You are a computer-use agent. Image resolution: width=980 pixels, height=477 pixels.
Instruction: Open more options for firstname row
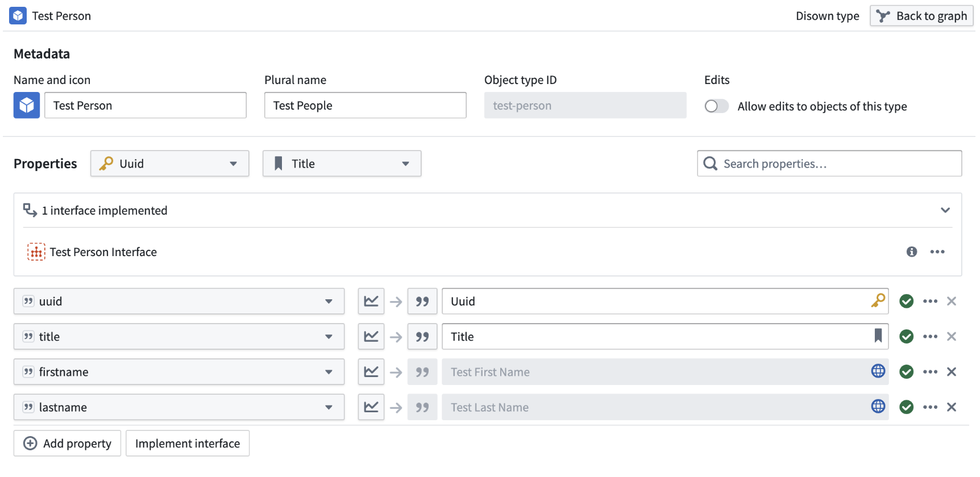click(930, 371)
